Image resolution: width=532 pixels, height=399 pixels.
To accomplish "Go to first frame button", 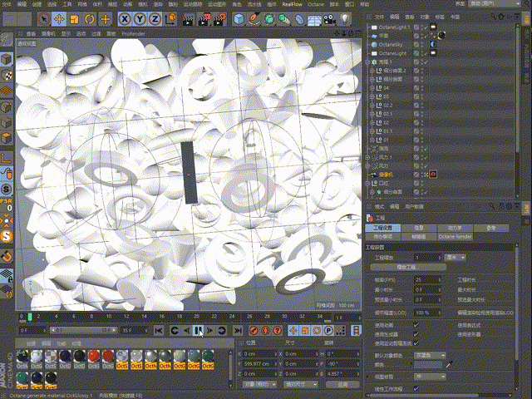I will [159, 330].
